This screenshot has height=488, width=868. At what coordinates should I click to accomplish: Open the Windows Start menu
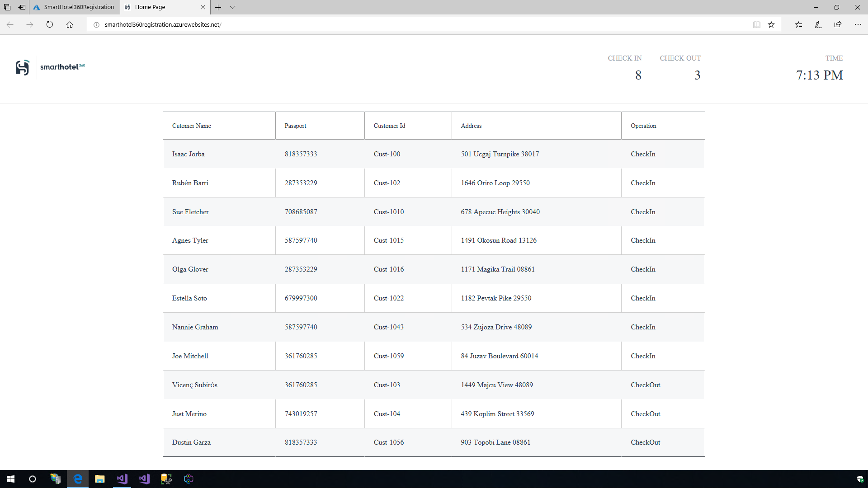(11, 479)
